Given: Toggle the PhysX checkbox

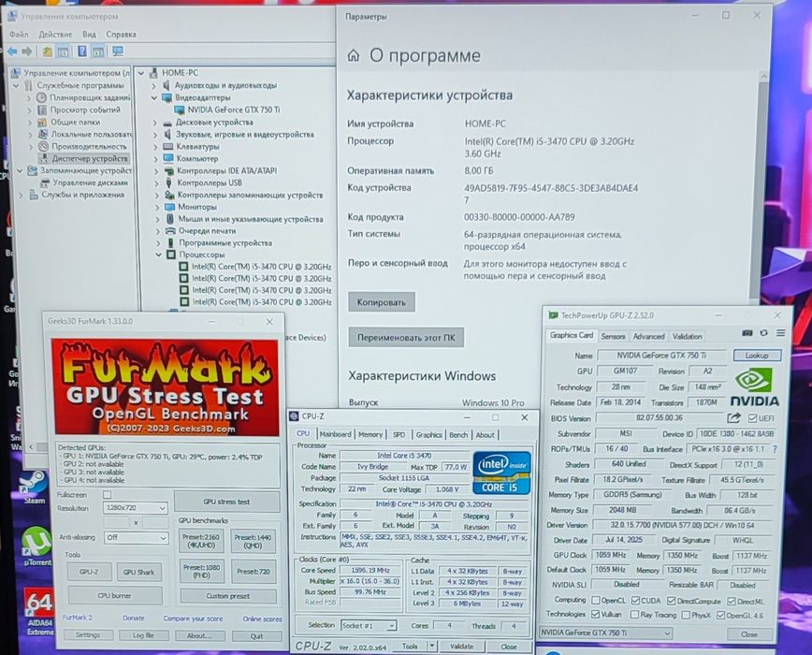Looking at the screenshot, I should pos(686,615).
